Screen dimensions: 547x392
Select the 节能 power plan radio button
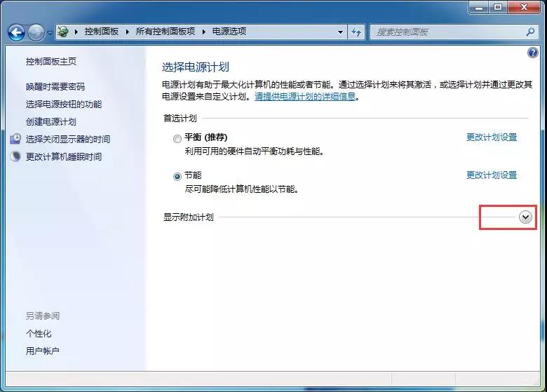(177, 176)
